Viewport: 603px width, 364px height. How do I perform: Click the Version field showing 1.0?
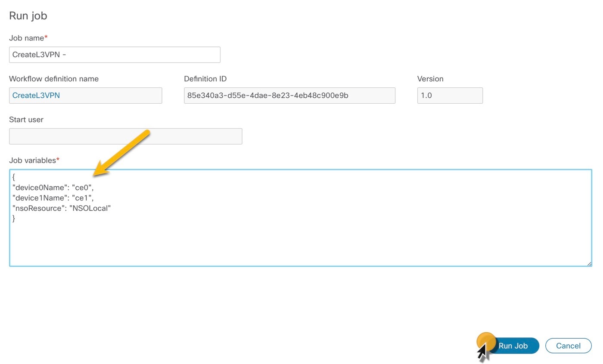[x=450, y=95]
